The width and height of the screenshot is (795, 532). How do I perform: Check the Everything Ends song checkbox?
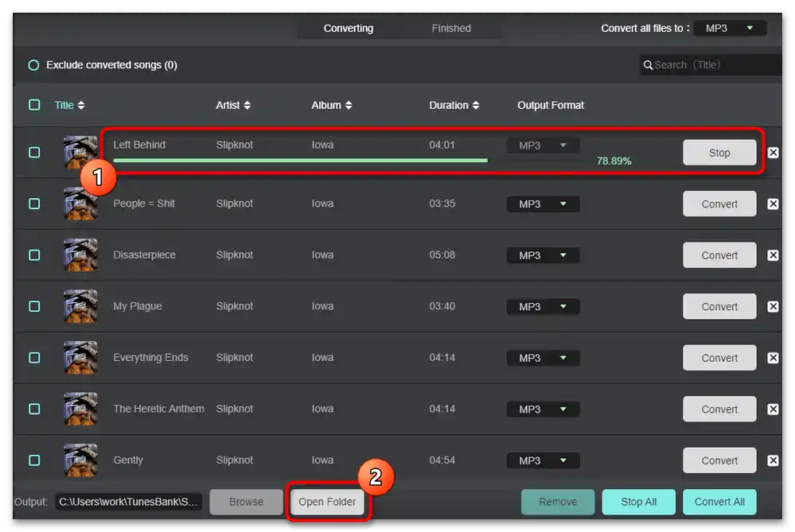(34, 358)
